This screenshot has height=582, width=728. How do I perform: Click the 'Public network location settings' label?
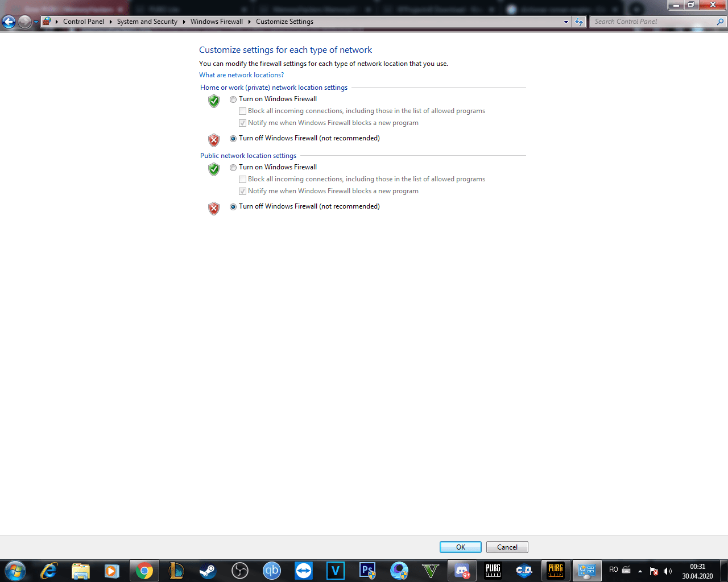click(x=248, y=156)
